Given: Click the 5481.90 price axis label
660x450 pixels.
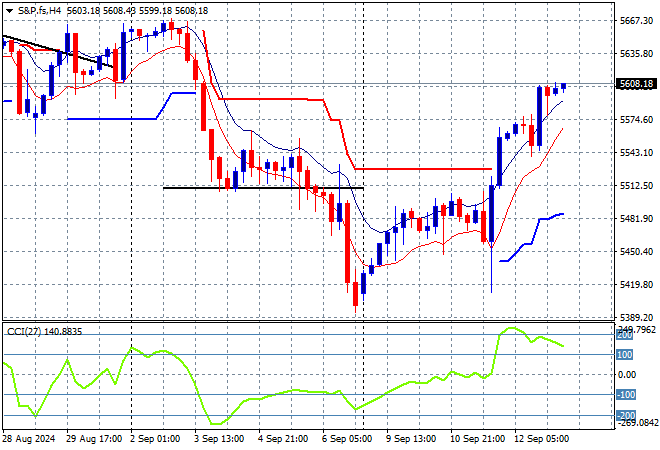Looking at the screenshot, I should click(x=636, y=219).
